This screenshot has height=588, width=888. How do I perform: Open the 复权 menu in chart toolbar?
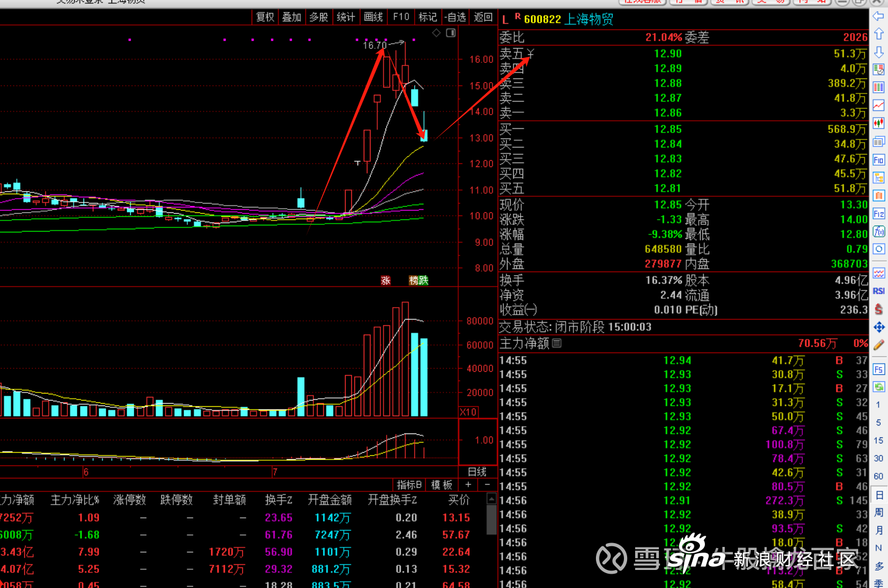265,17
